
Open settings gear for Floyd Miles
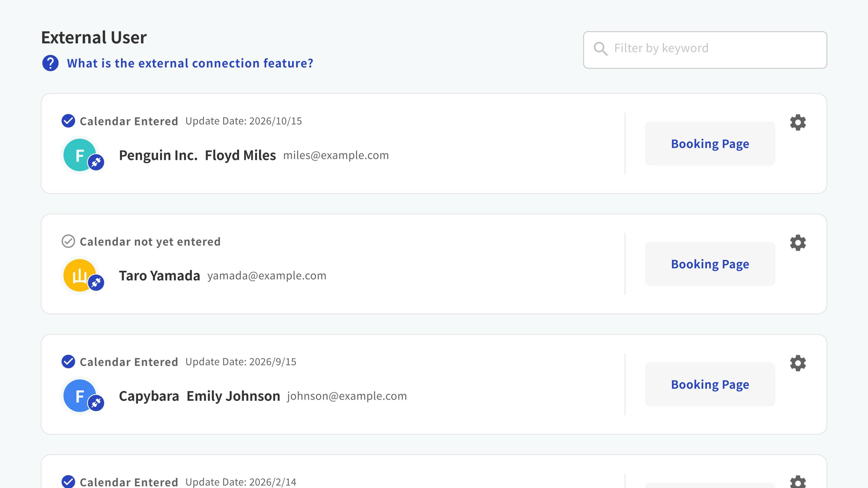click(798, 122)
